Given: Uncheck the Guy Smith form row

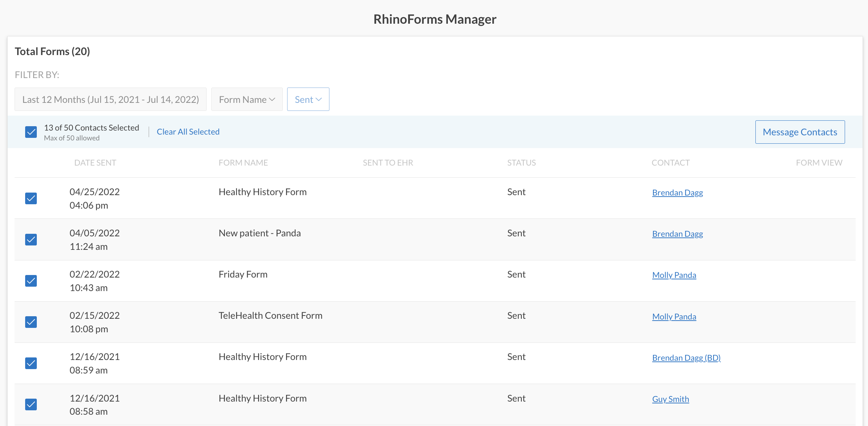Looking at the screenshot, I should (x=31, y=404).
